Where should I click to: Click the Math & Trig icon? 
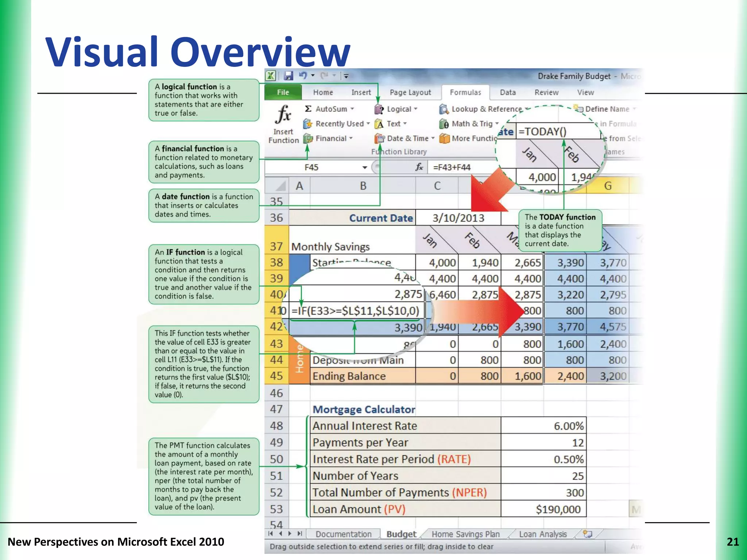point(444,124)
